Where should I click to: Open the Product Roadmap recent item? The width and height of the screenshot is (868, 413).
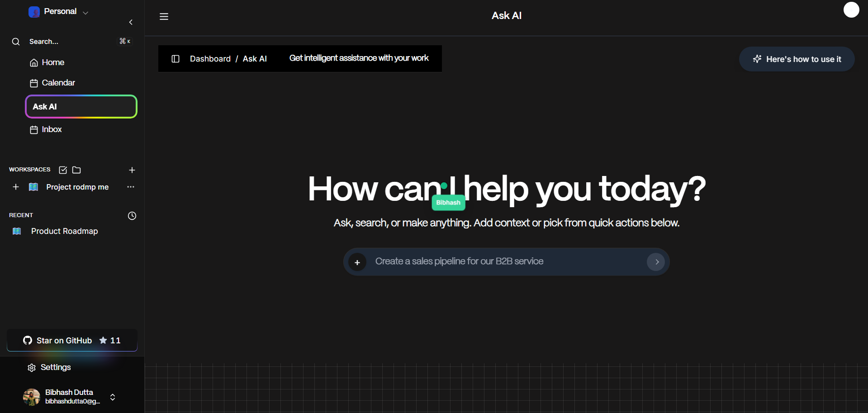[64, 231]
